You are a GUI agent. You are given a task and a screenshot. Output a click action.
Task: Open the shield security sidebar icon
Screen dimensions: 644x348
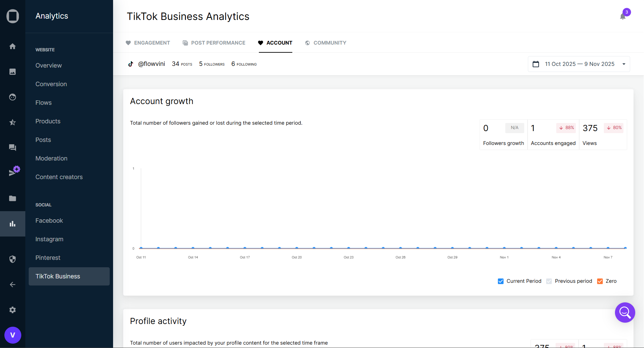point(12,259)
